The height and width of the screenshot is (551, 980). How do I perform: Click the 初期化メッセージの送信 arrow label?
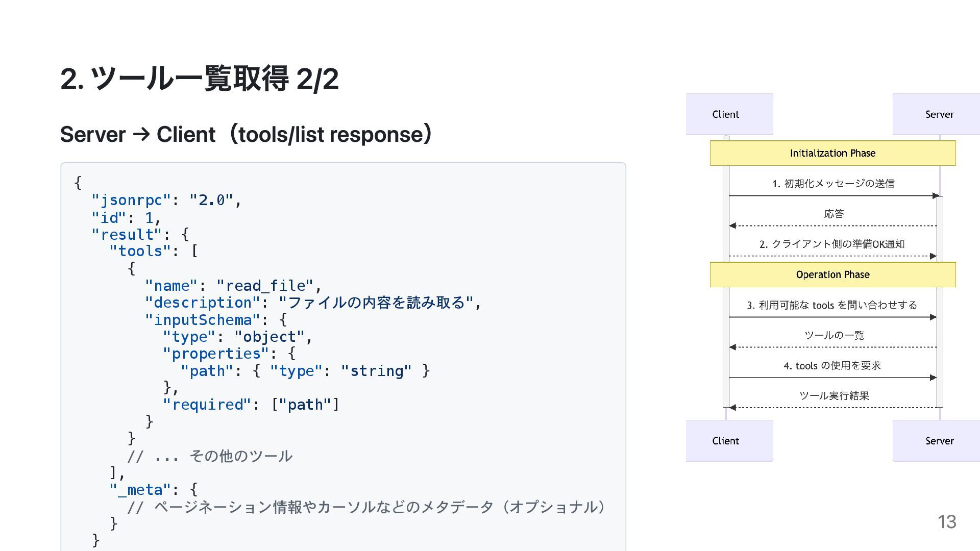click(x=833, y=184)
